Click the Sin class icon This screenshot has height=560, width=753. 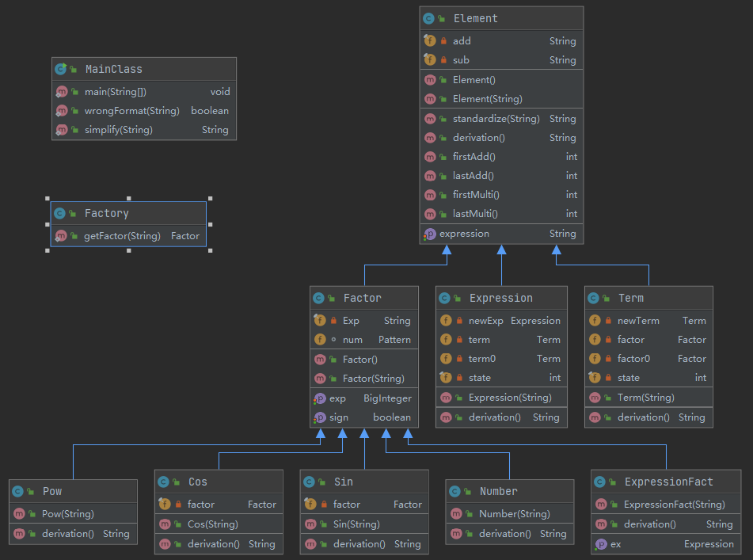pyautogui.click(x=310, y=482)
